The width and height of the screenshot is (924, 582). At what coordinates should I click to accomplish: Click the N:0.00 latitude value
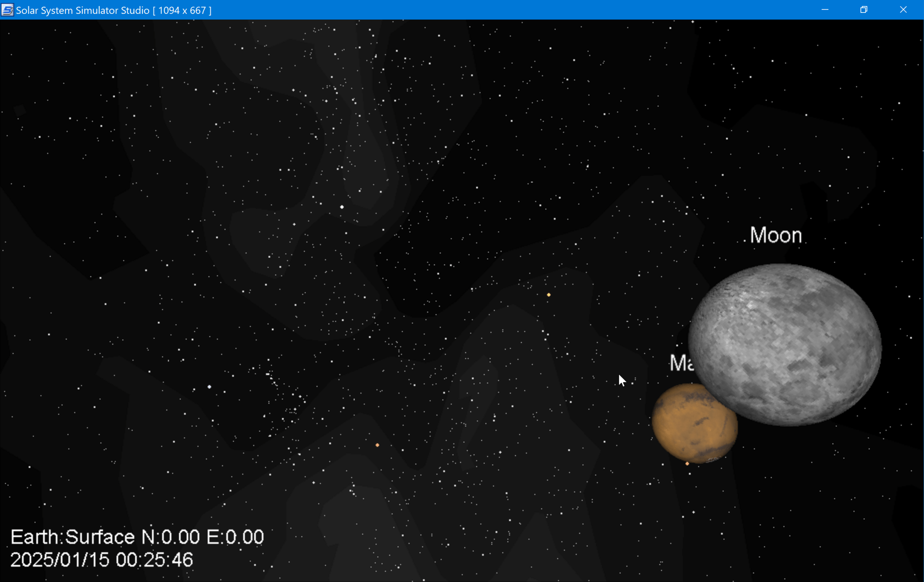pyautogui.click(x=170, y=537)
